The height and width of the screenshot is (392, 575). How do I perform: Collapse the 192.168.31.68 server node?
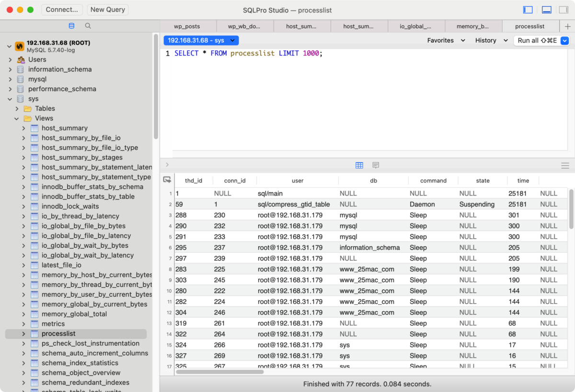tap(9, 46)
